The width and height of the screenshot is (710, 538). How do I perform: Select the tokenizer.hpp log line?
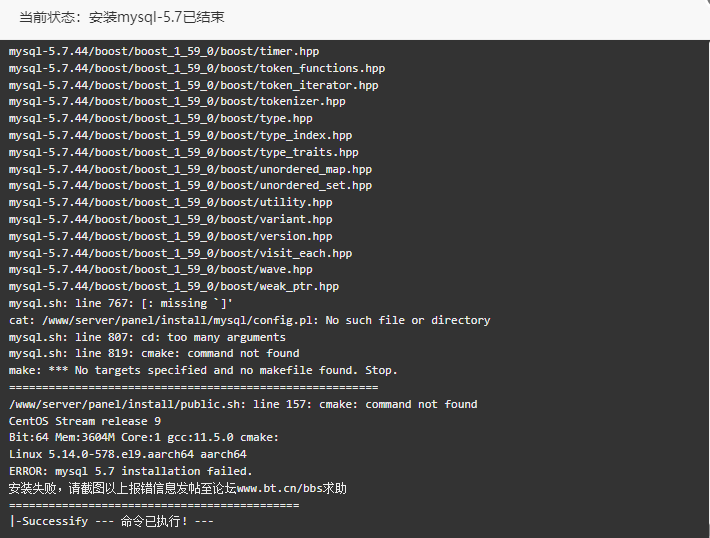pyautogui.click(x=177, y=101)
